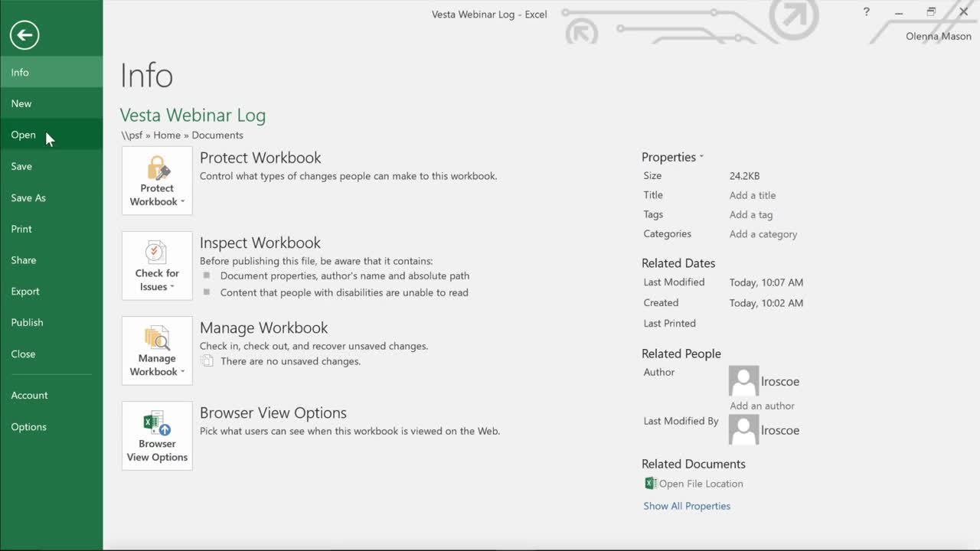Click the back arrow to return to workbook
The width and height of the screenshot is (980, 551).
[x=24, y=34]
